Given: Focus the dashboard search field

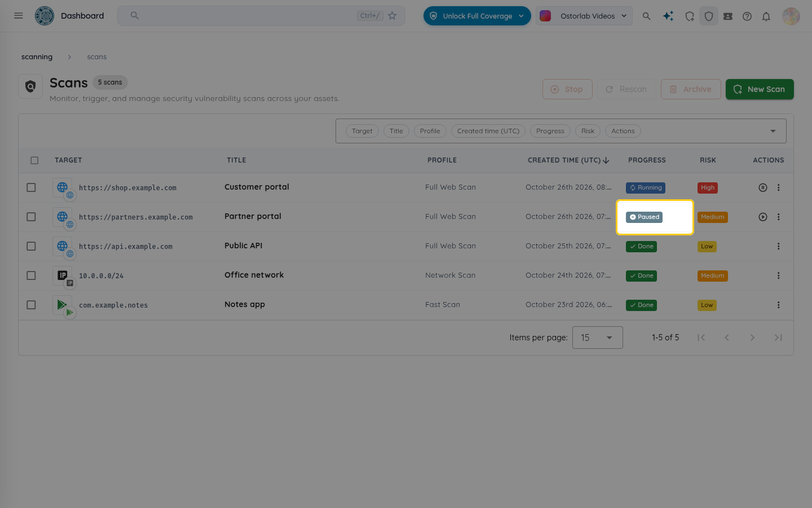Looking at the screenshot, I should point(261,16).
